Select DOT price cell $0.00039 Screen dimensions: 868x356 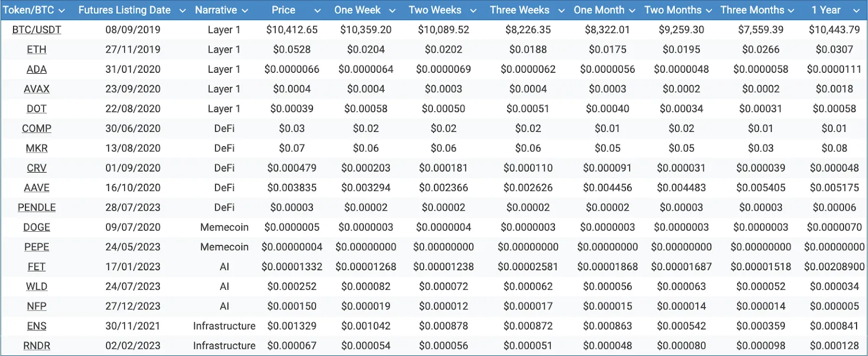(x=292, y=109)
